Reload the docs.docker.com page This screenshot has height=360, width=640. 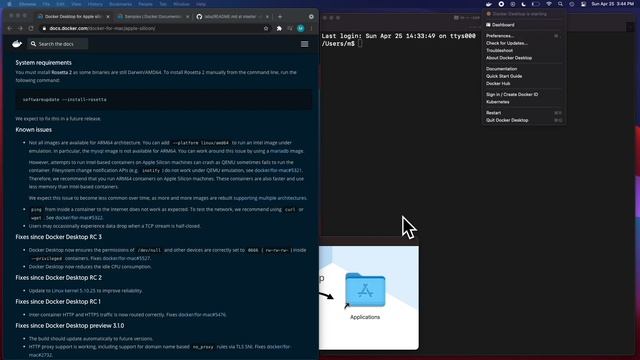click(31, 29)
